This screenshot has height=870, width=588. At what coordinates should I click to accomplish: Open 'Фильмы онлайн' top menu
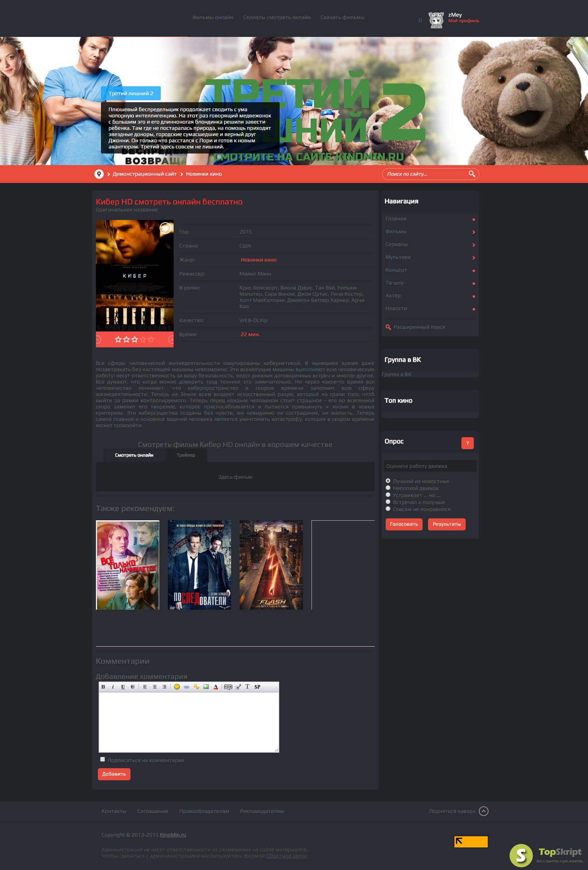coord(213,17)
